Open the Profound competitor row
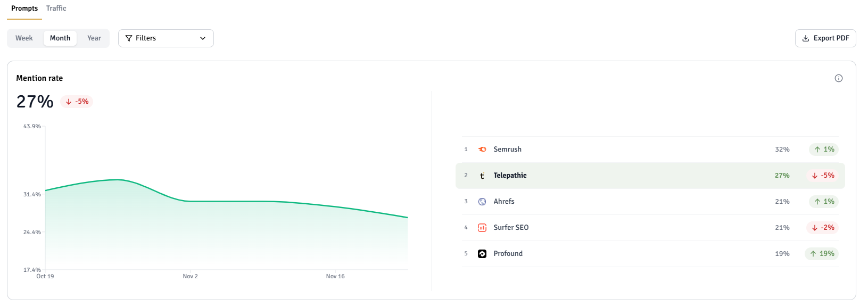868x307 pixels. tap(650, 254)
